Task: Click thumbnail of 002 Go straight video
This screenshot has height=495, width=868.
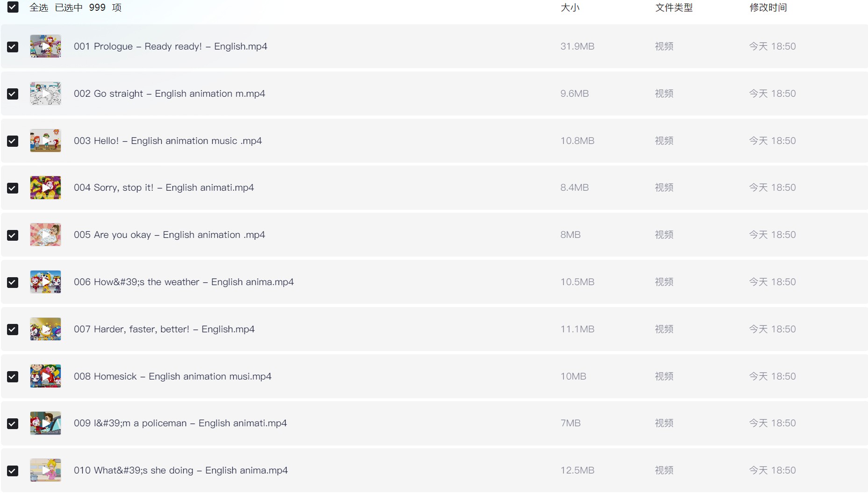Action: (45, 93)
